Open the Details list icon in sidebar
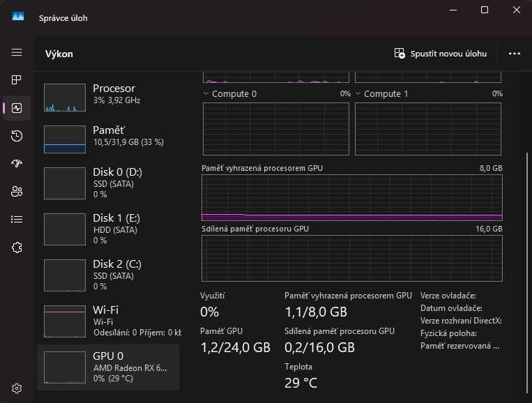This screenshot has height=403, width=532. click(x=17, y=220)
